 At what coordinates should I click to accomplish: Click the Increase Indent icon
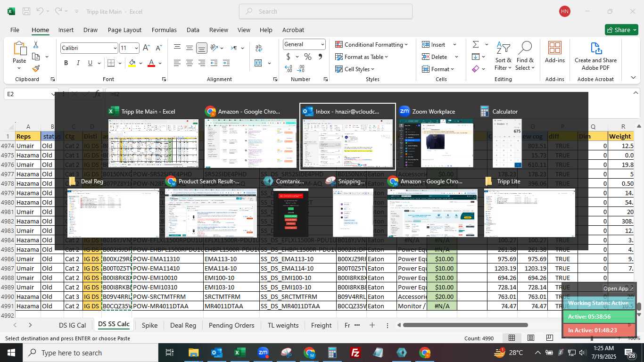[x=226, y=63]
